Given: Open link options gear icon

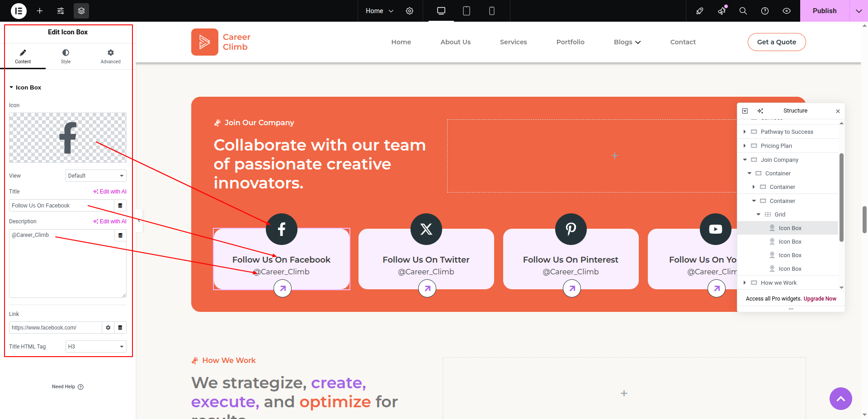Looking at the screenshot, I should 108,328.
